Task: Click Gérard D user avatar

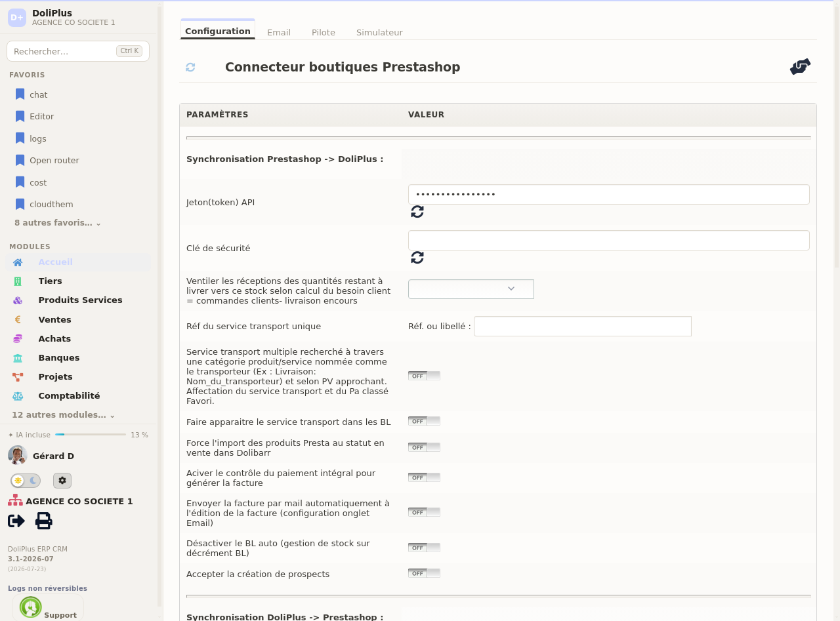Action: 17,455
